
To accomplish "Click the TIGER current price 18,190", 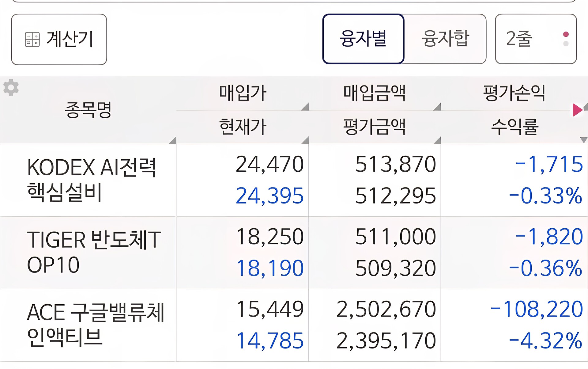I will 269,268.
